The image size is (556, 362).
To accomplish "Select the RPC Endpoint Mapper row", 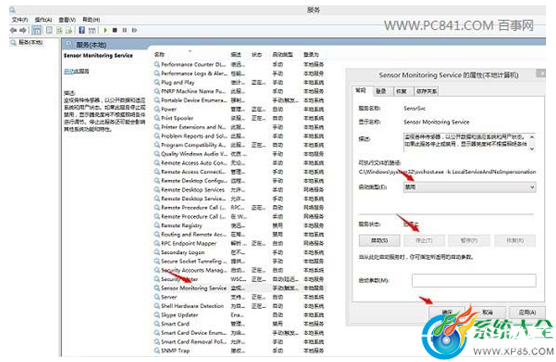I will (x=239, y=243).
